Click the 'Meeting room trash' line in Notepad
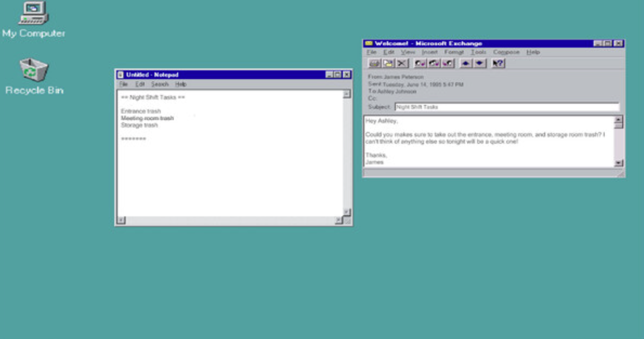644x339 pixels. pos(147,118)
